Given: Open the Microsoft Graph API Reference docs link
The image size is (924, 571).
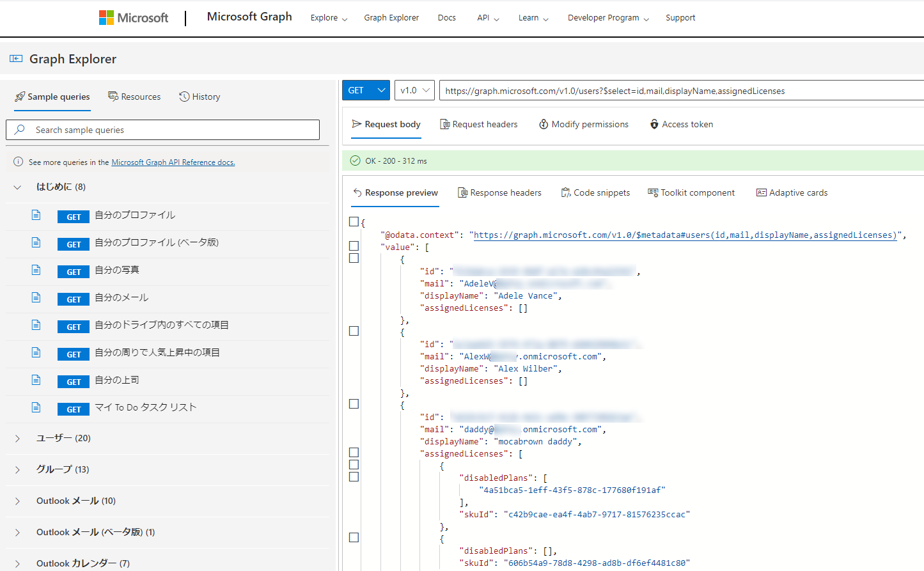Looking at the screenshot, I should [173, 162].
